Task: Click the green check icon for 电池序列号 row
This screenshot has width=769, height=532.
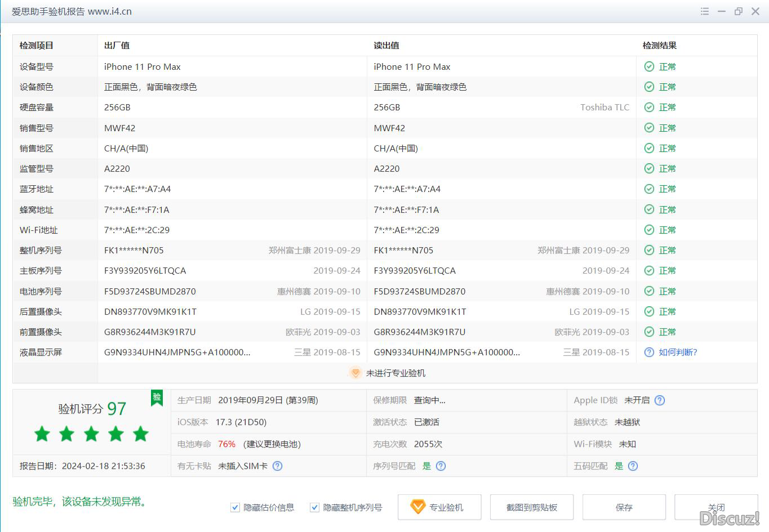Action: 649,291
